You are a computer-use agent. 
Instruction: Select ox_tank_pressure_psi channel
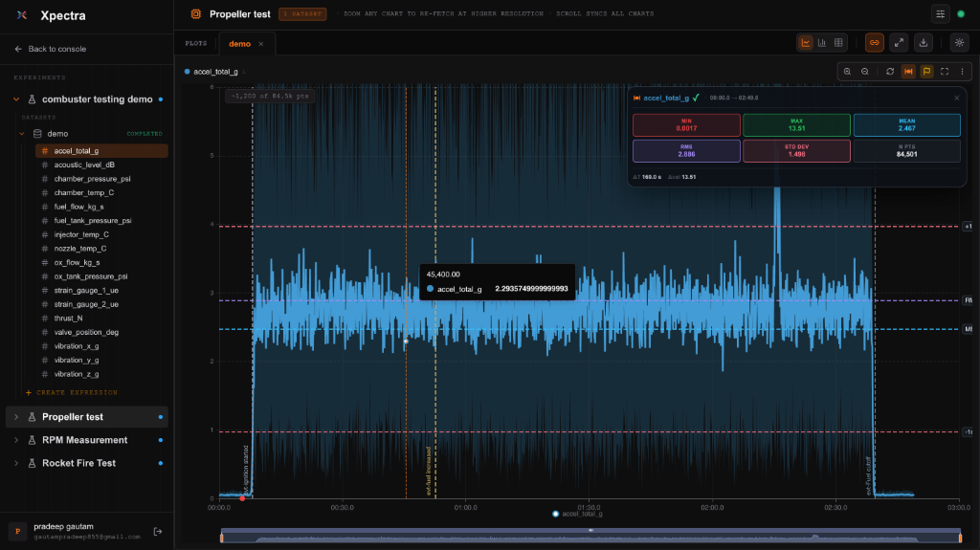click(101, 276)
